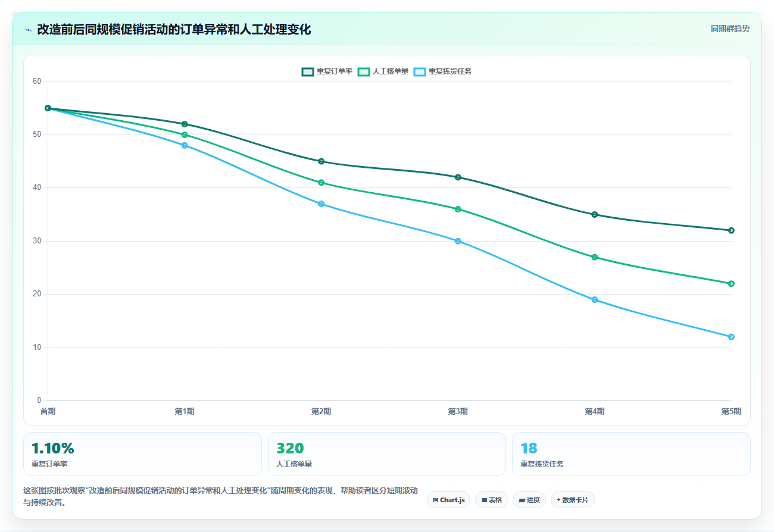Viewport: 774px width, 532px height.
Task: Click the 40 y-axis tick label
Action: [x=37, y=187]
